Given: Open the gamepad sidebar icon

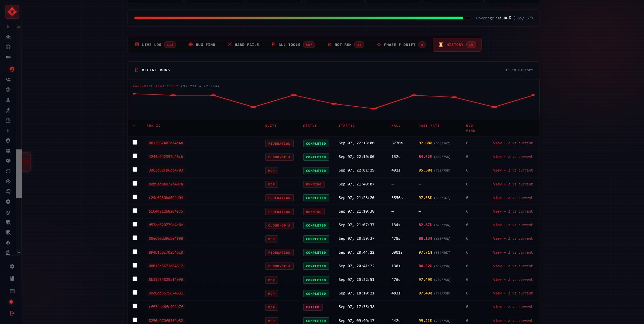Looking at the screenshot, I should [x=8, y=57].
